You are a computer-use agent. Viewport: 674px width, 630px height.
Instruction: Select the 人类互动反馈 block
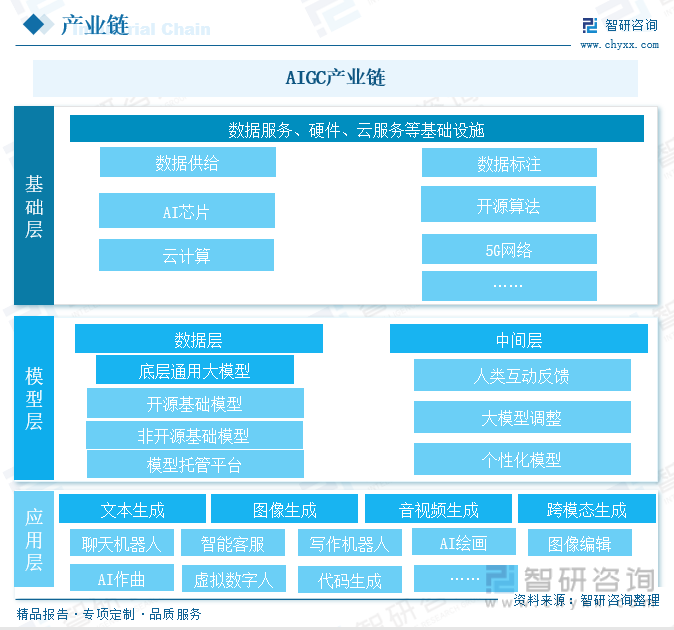point(522,376)
